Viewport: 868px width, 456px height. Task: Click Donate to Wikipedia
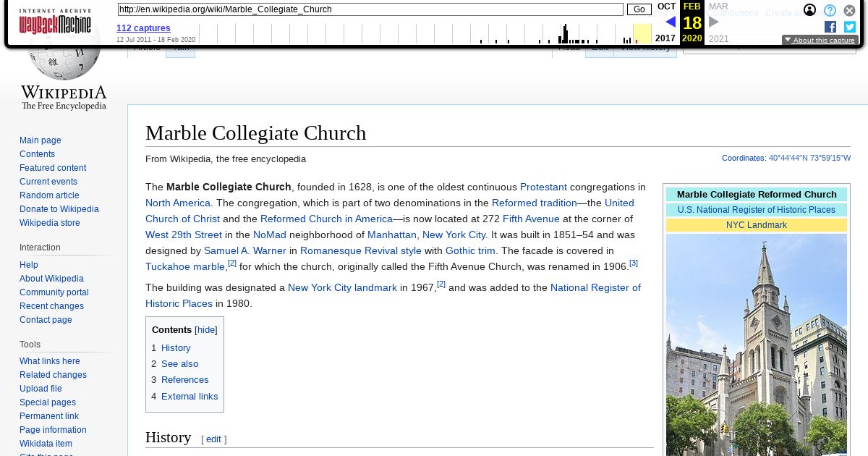coord(59,209)
